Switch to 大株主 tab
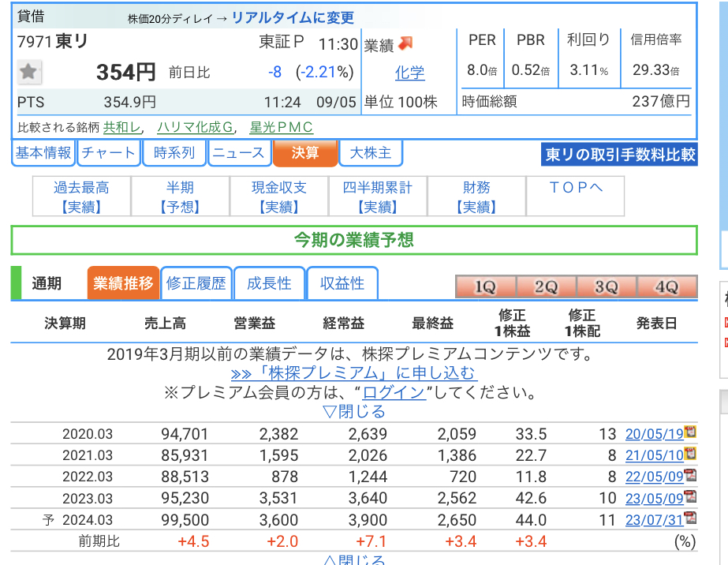This screenshot has height=565, width=728. [x=371, y=153]
